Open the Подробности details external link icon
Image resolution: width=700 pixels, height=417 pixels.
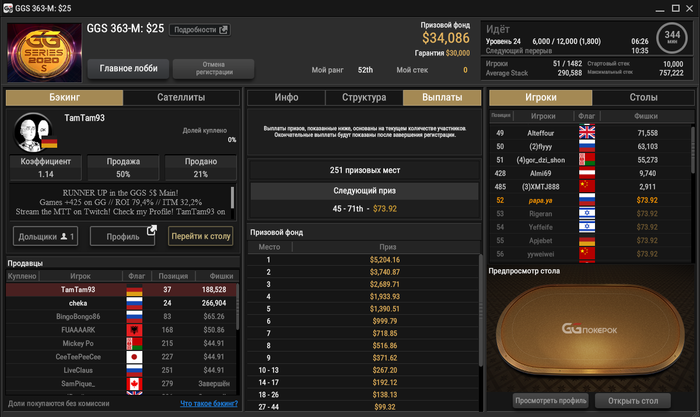[224, 30]
